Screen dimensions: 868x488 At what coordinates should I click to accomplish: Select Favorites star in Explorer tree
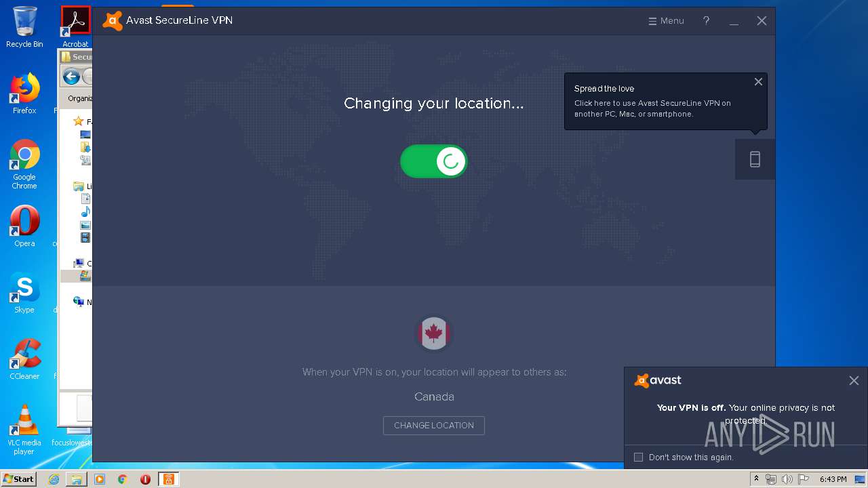79,121
